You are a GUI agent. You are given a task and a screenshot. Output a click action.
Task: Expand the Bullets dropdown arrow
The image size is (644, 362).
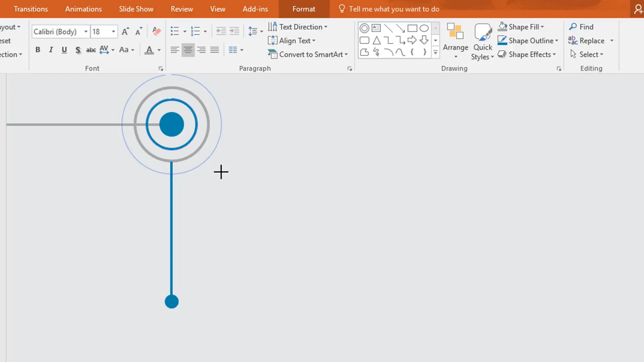[185, 32]
